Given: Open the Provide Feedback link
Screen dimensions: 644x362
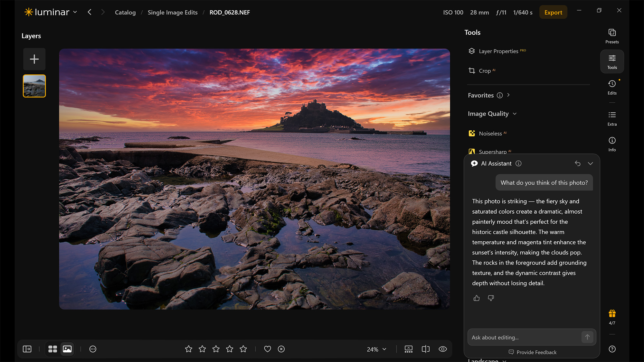Looking at the screenshot, I should coord(533,352).
